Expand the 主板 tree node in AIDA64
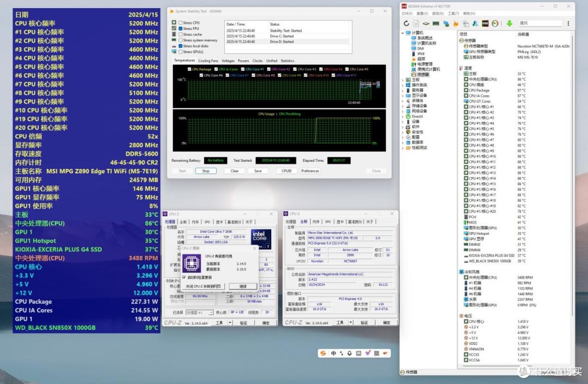This screenshot has height=384, width=588. 403,80
